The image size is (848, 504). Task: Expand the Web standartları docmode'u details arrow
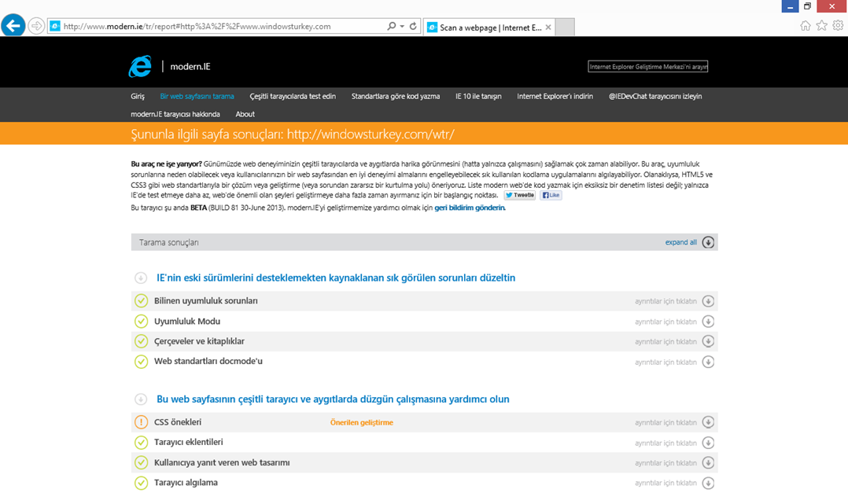708,362
